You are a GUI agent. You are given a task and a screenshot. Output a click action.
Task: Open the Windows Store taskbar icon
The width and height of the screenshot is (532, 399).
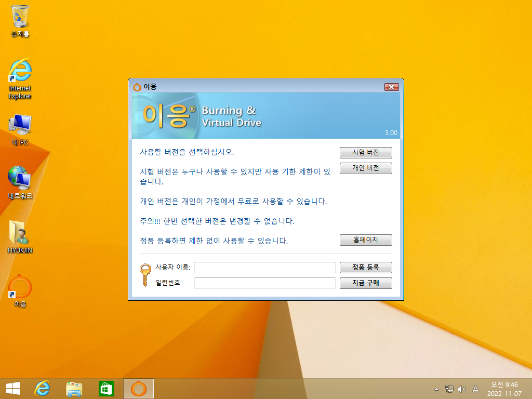click(x=106, y=389)
